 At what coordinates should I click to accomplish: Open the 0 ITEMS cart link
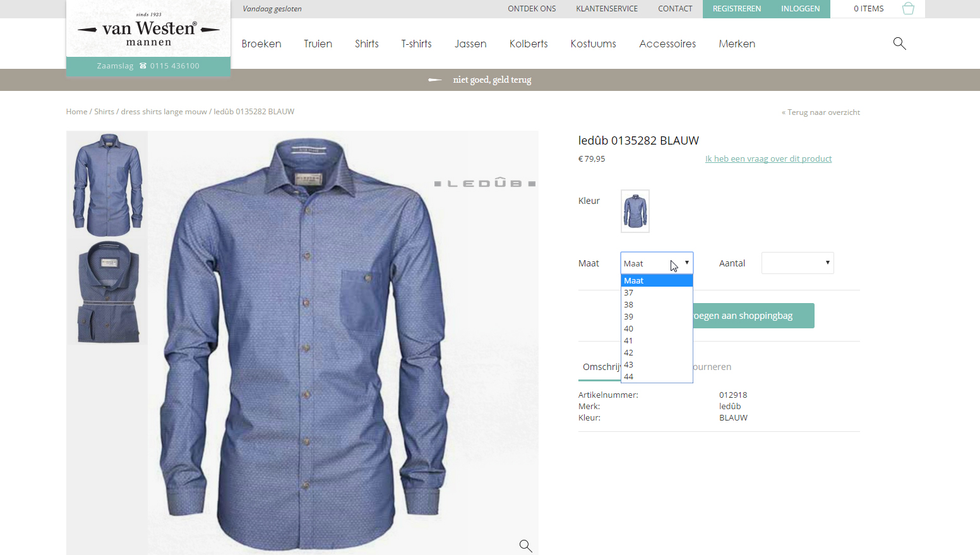tap(869, 9)
